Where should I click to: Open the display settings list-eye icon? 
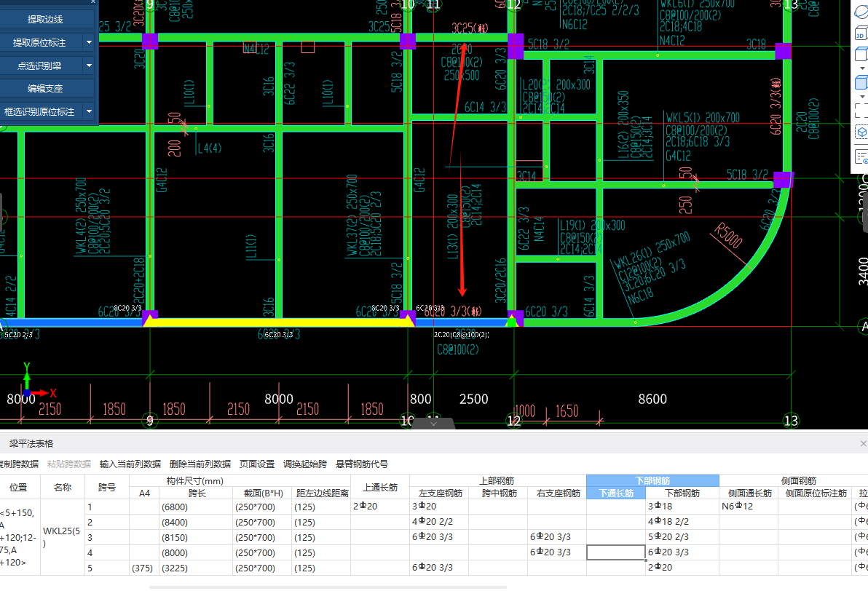[861, 156]
